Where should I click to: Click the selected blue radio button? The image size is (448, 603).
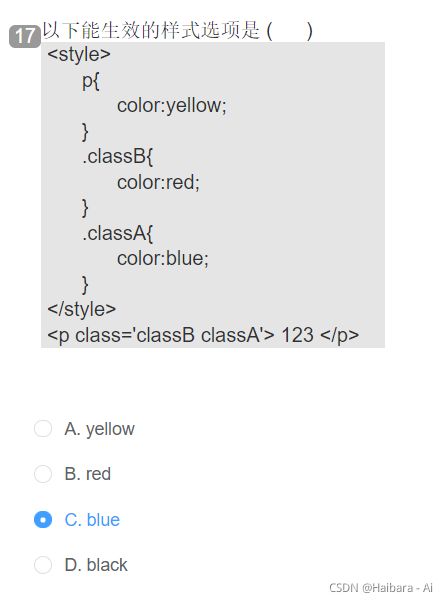(43, 520)
